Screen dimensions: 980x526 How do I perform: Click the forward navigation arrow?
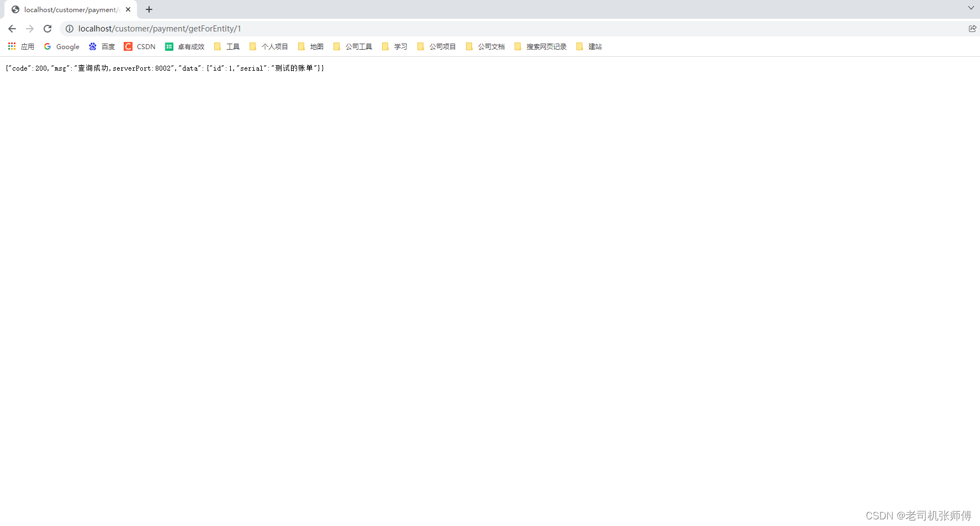[30, 29]
